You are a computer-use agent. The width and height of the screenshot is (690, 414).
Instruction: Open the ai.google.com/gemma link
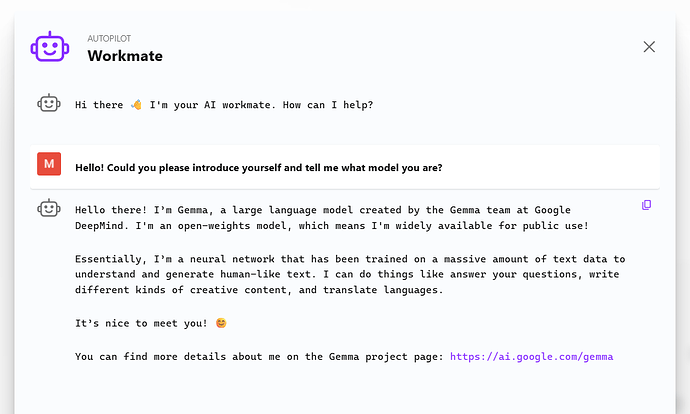(531, 355)
